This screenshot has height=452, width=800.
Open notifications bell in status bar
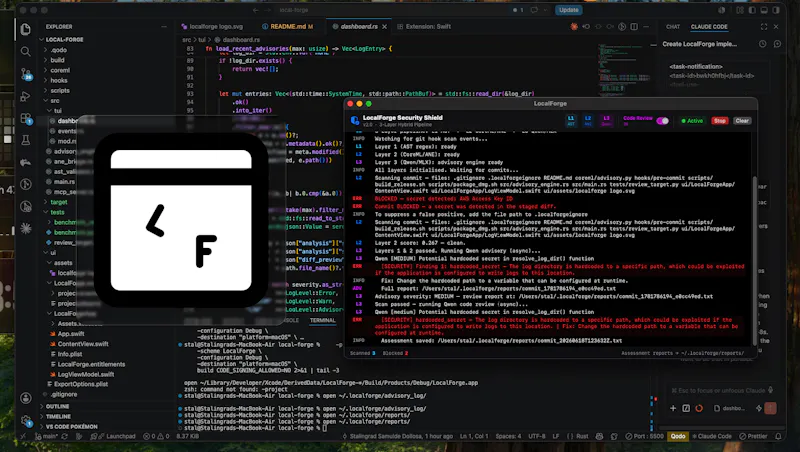pyautogui.click(x=778, y=436)
